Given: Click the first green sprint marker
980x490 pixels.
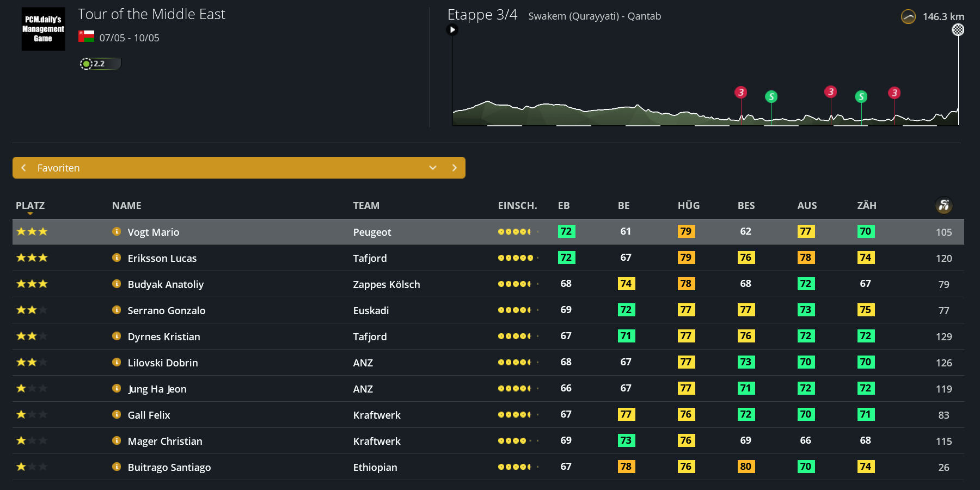Looking at the screenshot, I should (x=771, y=97).
